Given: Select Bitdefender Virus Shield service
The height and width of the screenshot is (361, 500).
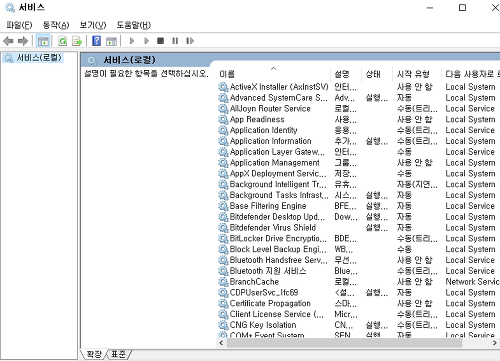Looking at the screenshot, I should [x=273, y=228].
